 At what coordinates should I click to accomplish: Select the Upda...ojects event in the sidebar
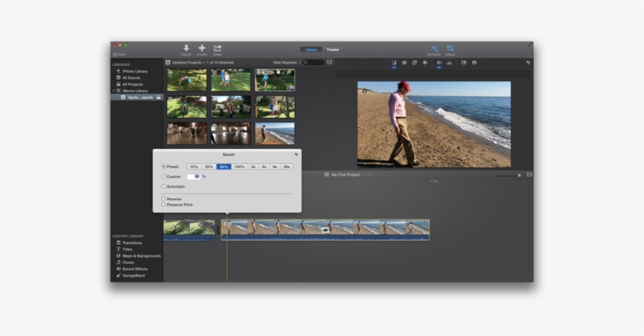137,97
